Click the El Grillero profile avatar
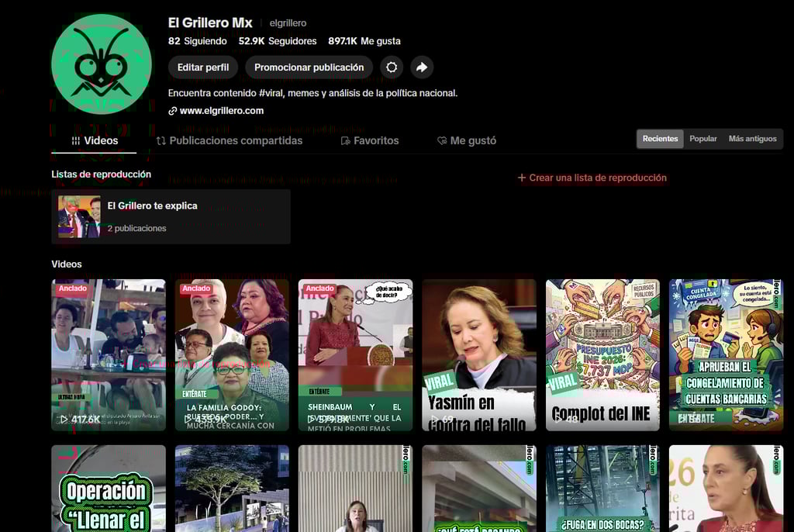 pyautogui.click(x=102, y=64)
